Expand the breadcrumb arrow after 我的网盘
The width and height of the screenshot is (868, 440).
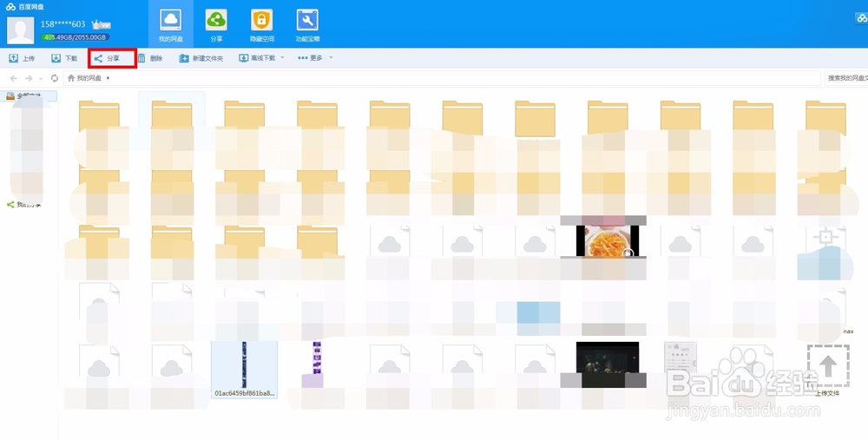[x=108, y=78]
